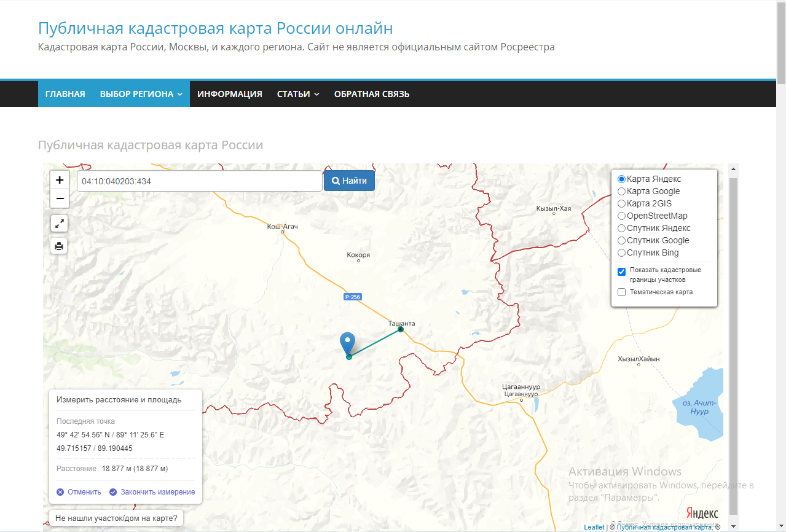The height and width of the screenshot is (532, 786).
Task: Select Карта Яндекс radio option
Action: point(621,179)
